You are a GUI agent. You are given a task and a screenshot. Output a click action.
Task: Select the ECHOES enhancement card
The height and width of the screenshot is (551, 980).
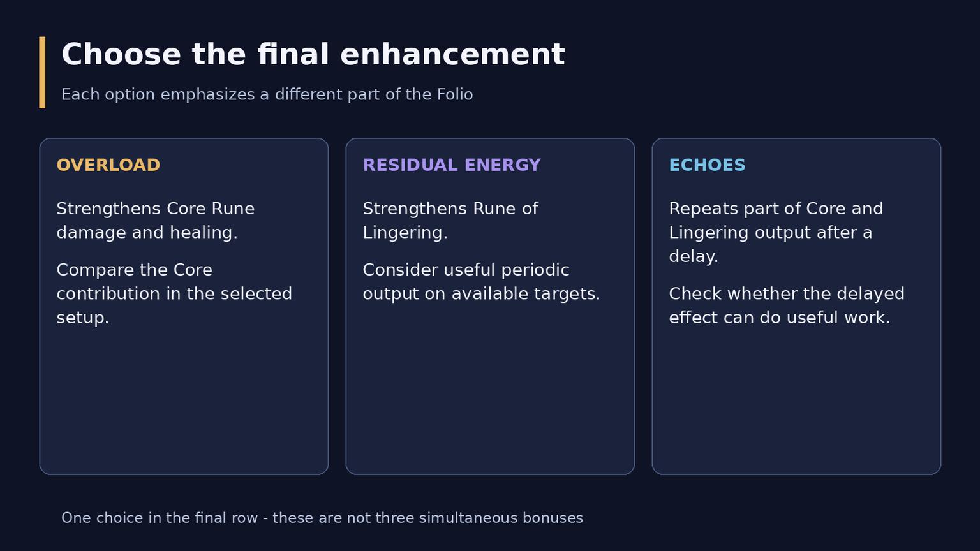point(796,306)
